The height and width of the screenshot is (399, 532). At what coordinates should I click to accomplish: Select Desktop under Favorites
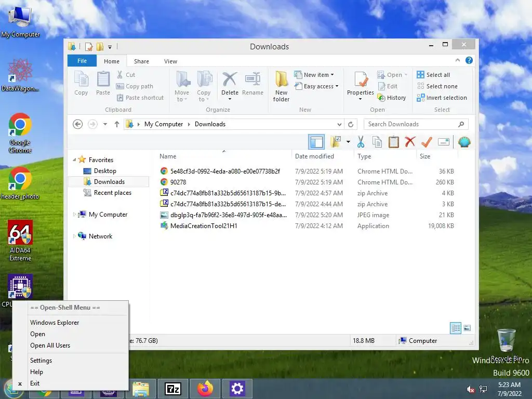coord(105,171)
